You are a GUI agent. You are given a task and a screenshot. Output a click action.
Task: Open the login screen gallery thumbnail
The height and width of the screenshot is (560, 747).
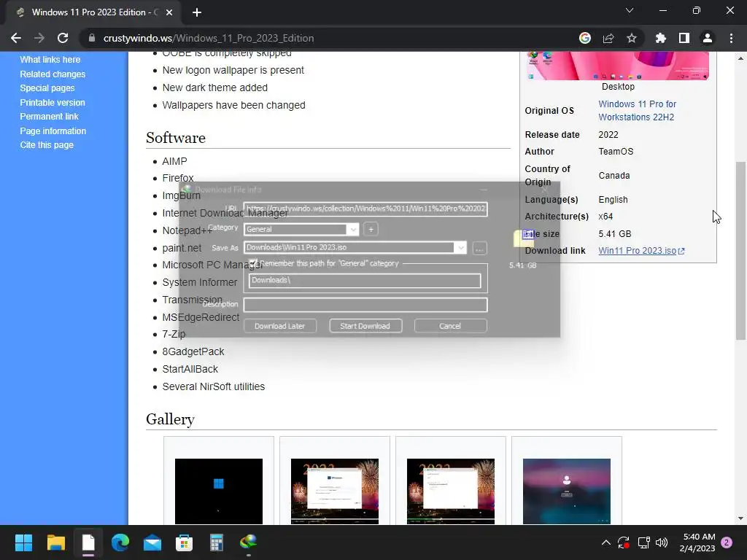point(566,491)
